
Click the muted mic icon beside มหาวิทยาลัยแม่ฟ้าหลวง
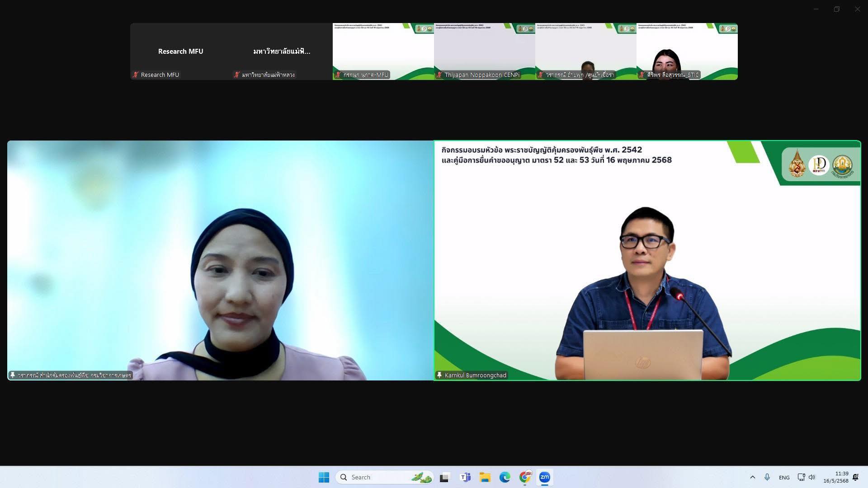[236, 75]
